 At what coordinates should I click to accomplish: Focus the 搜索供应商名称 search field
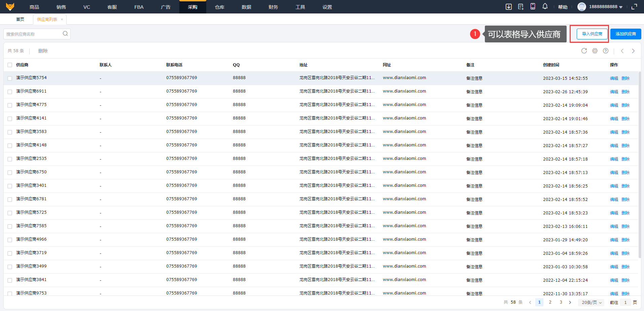coord(33,34)
